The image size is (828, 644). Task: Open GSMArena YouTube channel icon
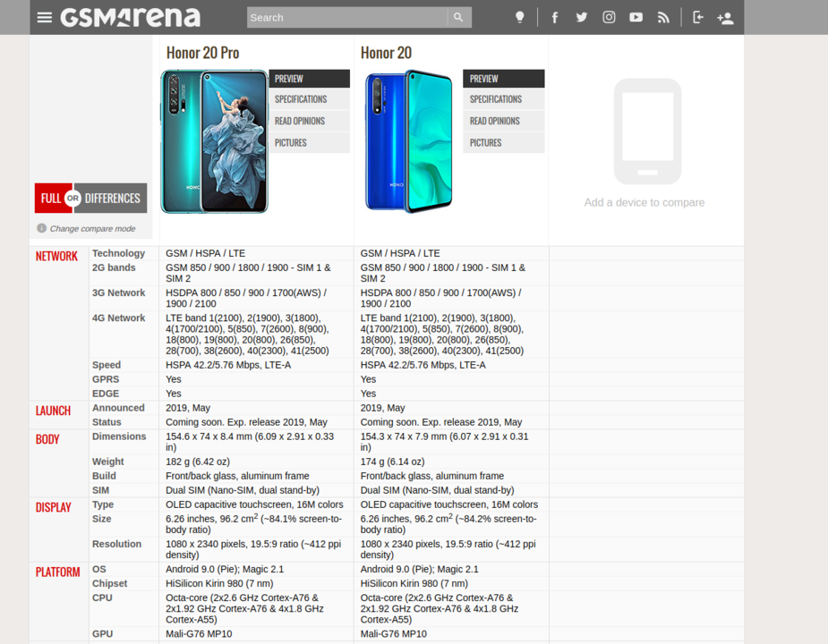636,17
